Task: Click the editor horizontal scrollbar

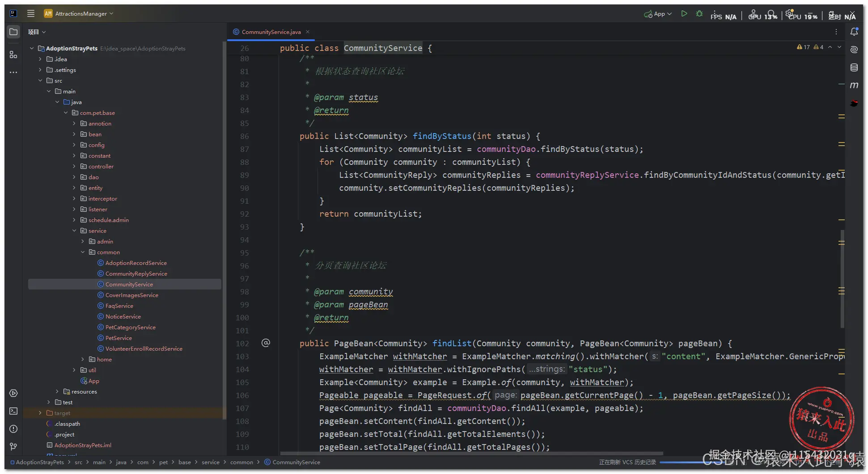Action: pos(471,453)
